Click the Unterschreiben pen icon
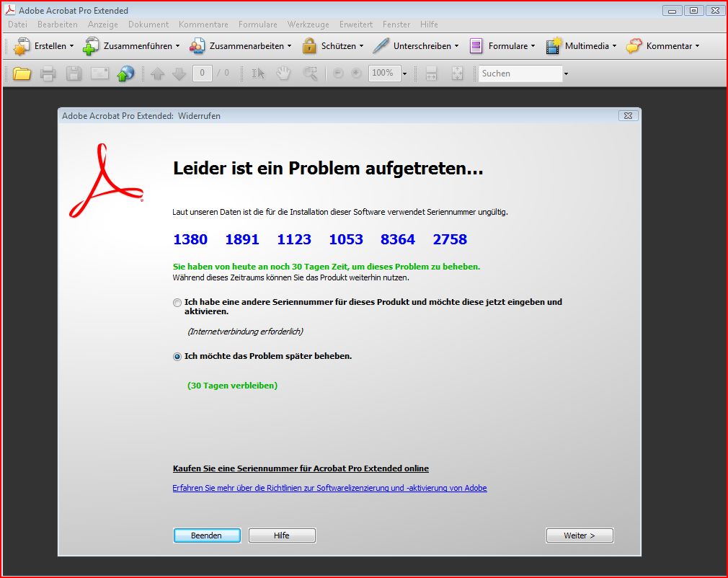 381,46
